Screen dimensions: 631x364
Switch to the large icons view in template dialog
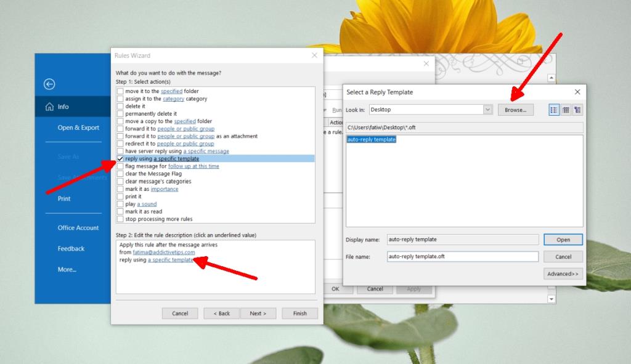point(553,109)
